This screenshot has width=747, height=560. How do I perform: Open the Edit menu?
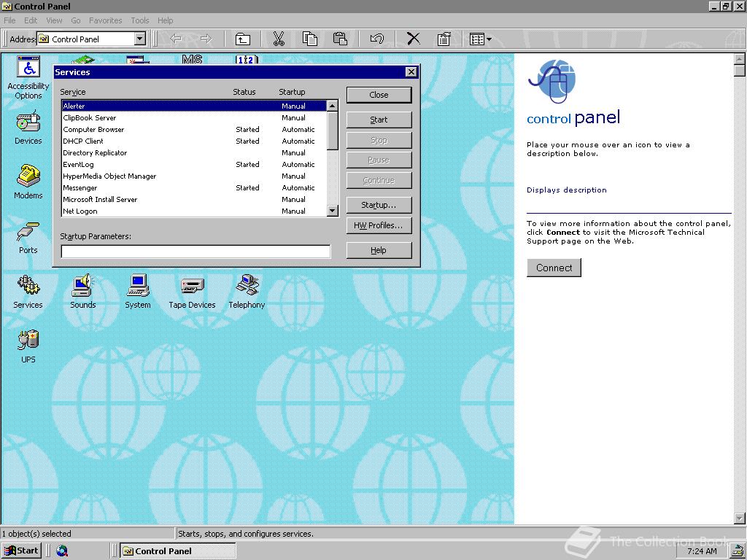(31, 20)
